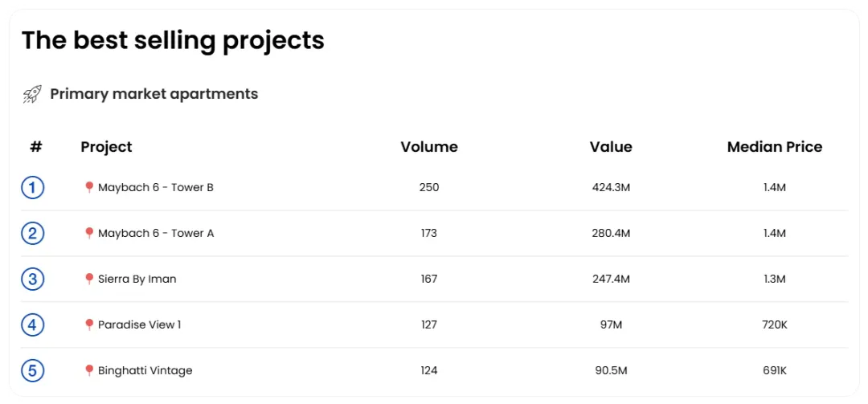Click the Median Price column header
Viewport: 868px width, 404px height.
(x=775, y=147)
